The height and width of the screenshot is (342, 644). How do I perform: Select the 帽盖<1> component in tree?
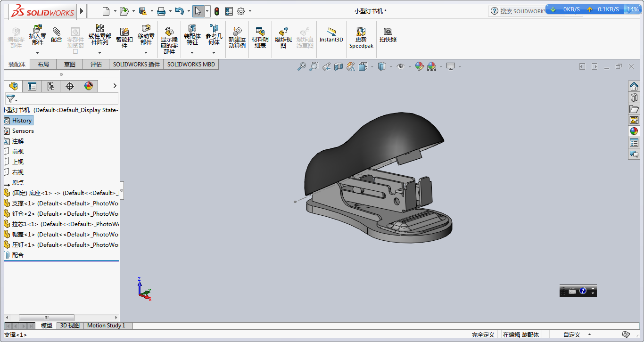pyautogui.click(x=61, y=234)
